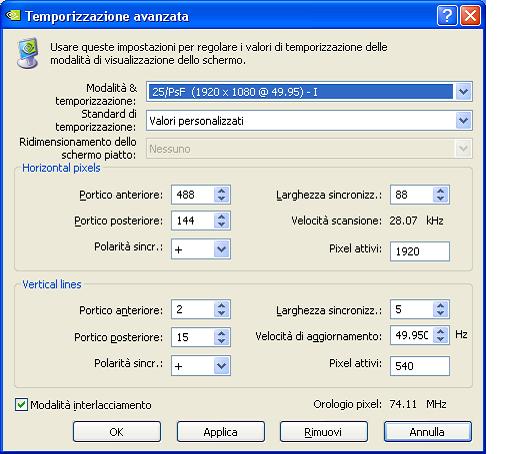The image size is (512, 454).
Task: Decrease vertical Portico posteriore value
Action: 222,341
